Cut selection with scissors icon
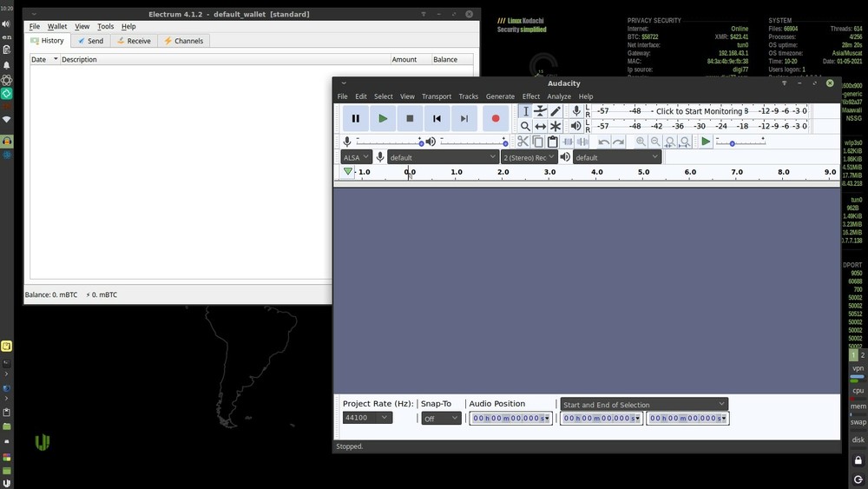Image resolution: width=868 pixels, height=489 pixels. tap(523, 142)
